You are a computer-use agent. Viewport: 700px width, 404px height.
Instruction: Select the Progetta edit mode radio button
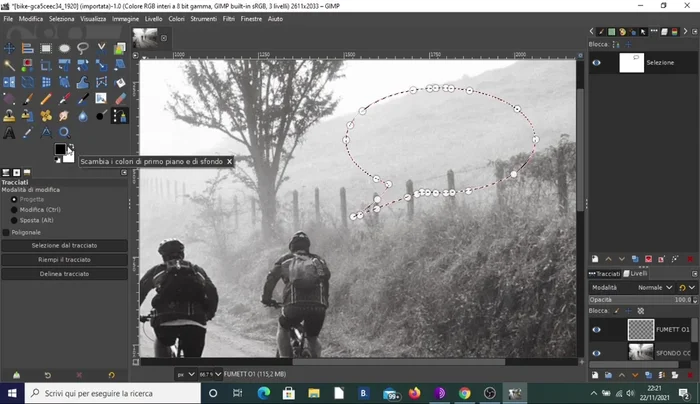[14, 198]
